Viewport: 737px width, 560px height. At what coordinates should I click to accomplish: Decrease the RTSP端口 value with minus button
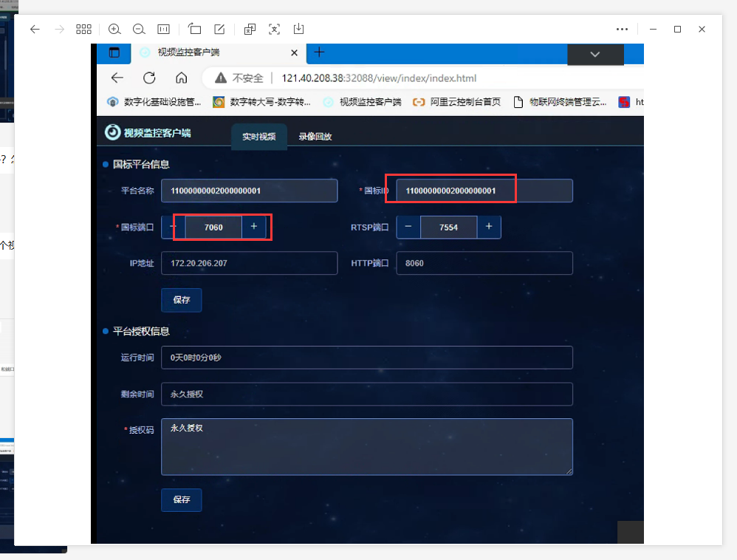(x=408, y=228)
